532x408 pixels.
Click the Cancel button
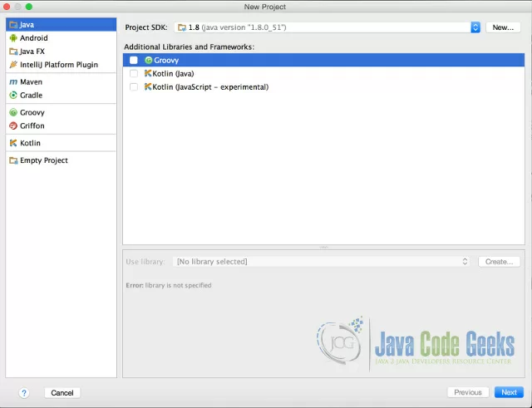tap(62, 393)
